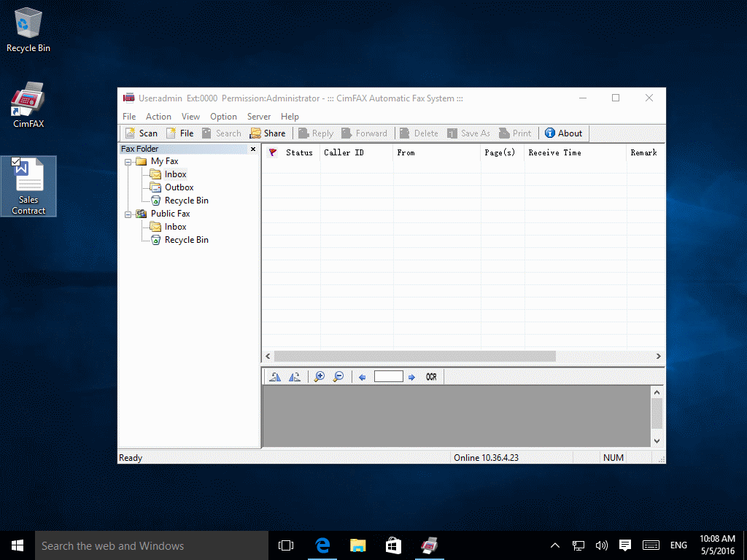Select the Sales Contract document icon
Viewport: 747px width, 560px height.
point(28,186)
